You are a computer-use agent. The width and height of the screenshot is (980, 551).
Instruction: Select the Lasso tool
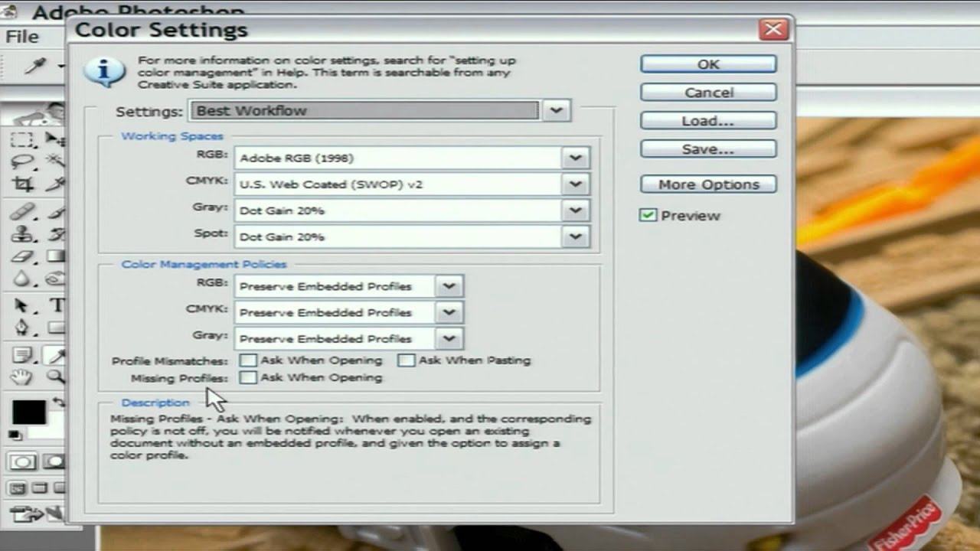click(22, 161)
